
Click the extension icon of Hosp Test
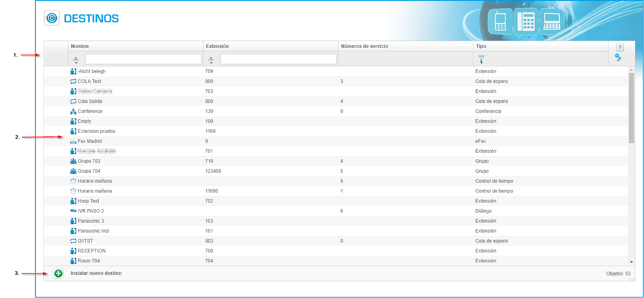pyautogui.click(x=73, y=201)
